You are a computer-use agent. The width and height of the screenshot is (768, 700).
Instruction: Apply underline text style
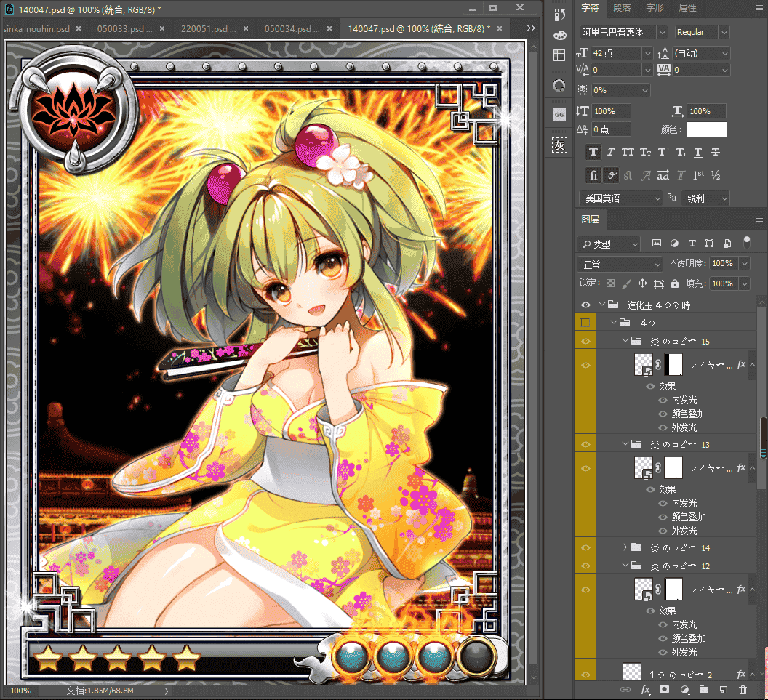click(698, 152)
